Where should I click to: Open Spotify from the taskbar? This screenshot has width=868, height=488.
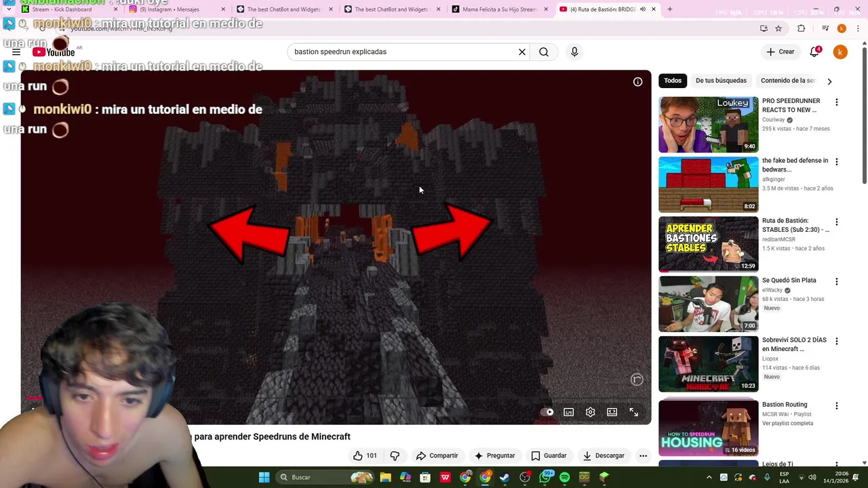564,477
